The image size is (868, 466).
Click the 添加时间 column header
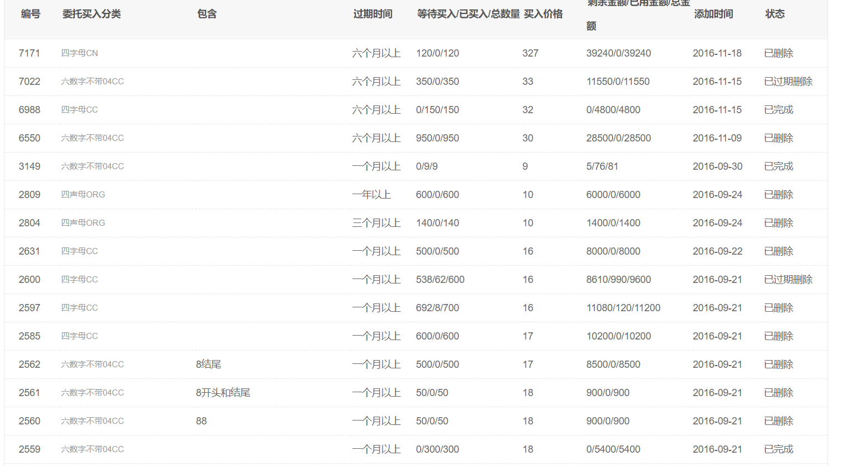(x=713, y=14)
